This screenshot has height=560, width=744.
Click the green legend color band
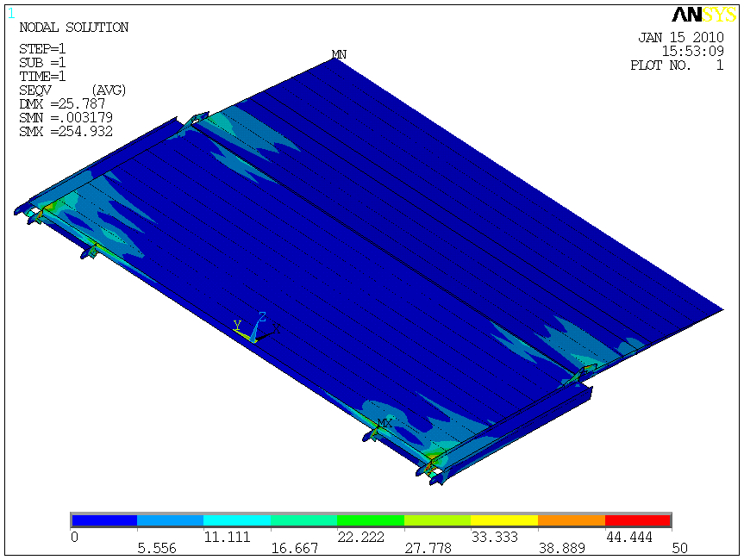click(x=371, y=520)
